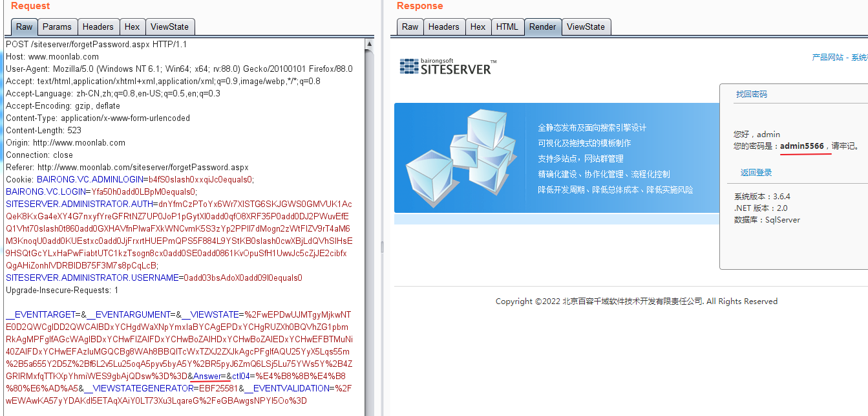The image size is (868, 416).
Task: Click the 找回密码 heading link
Action: 752,94
